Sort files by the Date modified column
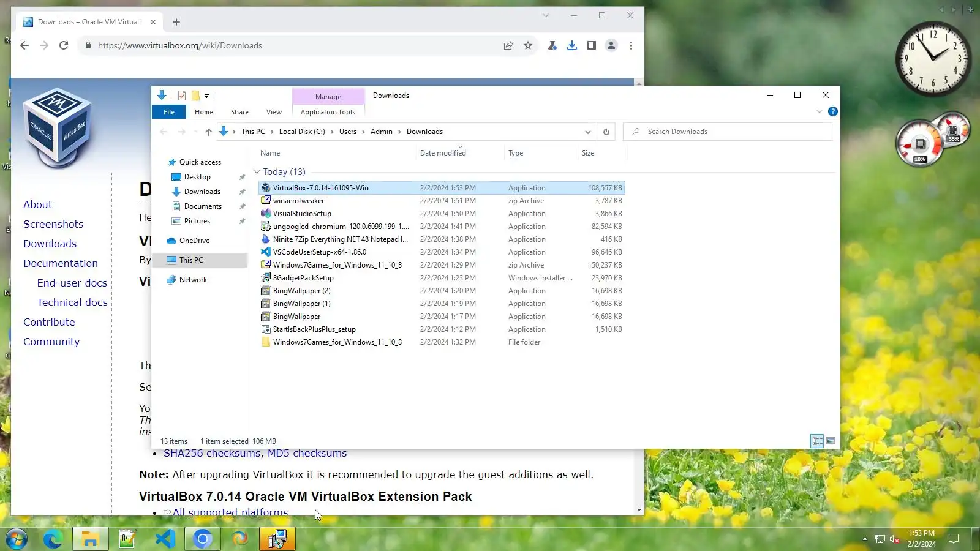The height and width of the screenshot is (551, 980). pyautogui.click(x=460, y=153)
